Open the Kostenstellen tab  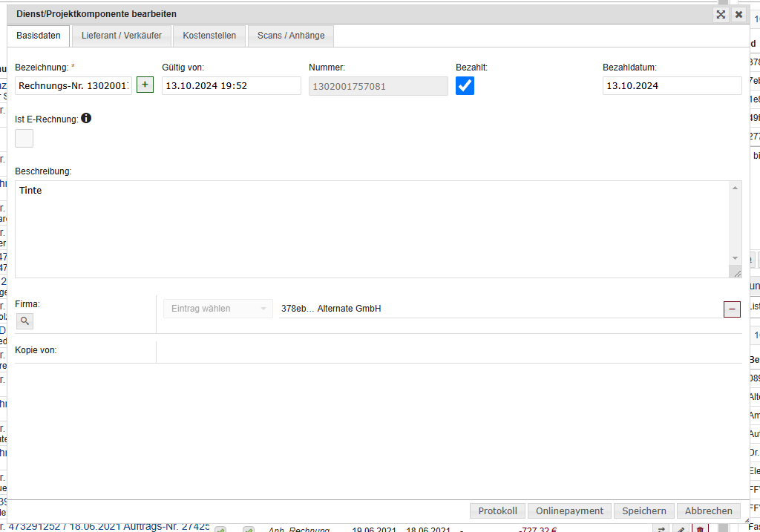[209, 36]
